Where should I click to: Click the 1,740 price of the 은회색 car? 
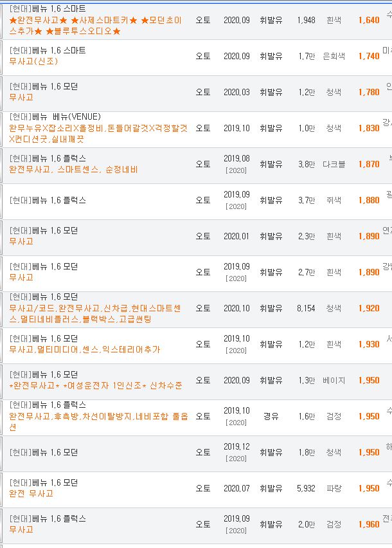[369, 56]
